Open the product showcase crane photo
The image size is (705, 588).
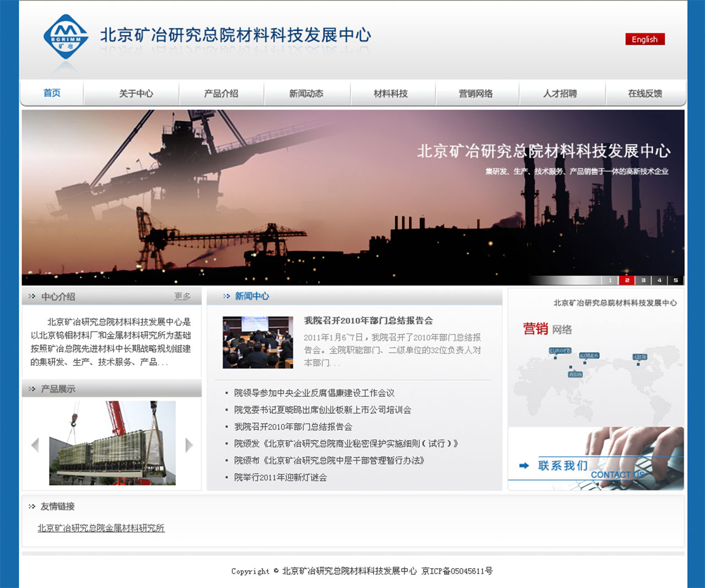click(112, 443)
